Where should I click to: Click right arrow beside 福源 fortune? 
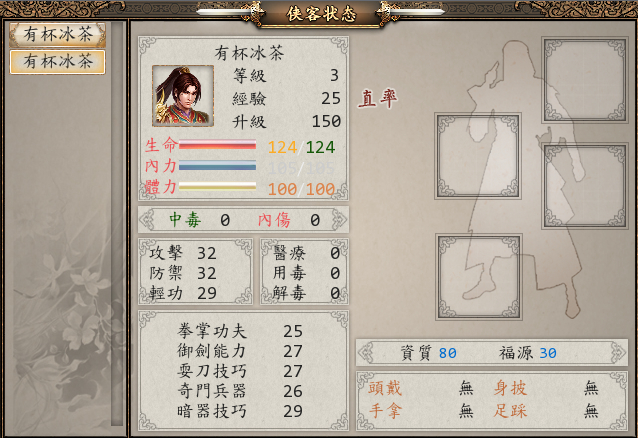[618, 353]
